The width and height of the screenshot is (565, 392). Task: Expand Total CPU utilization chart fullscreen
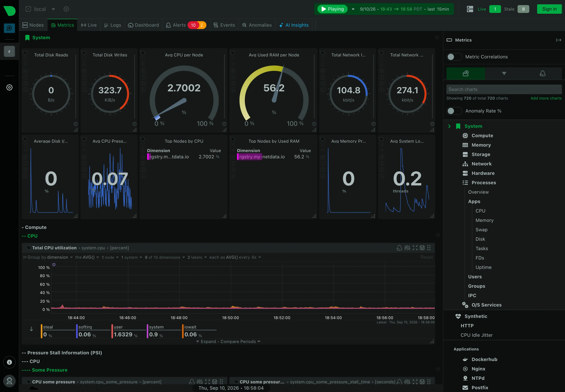click(x=415, y=248)
